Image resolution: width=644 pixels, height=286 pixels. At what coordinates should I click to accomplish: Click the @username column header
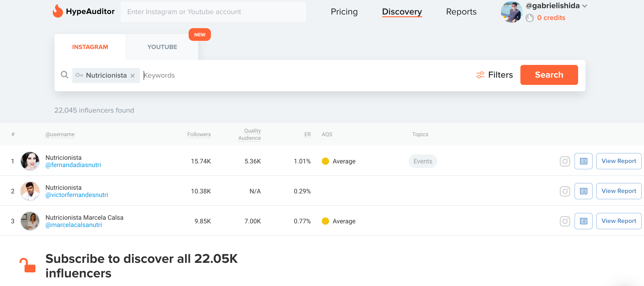(x=60, y=134)
